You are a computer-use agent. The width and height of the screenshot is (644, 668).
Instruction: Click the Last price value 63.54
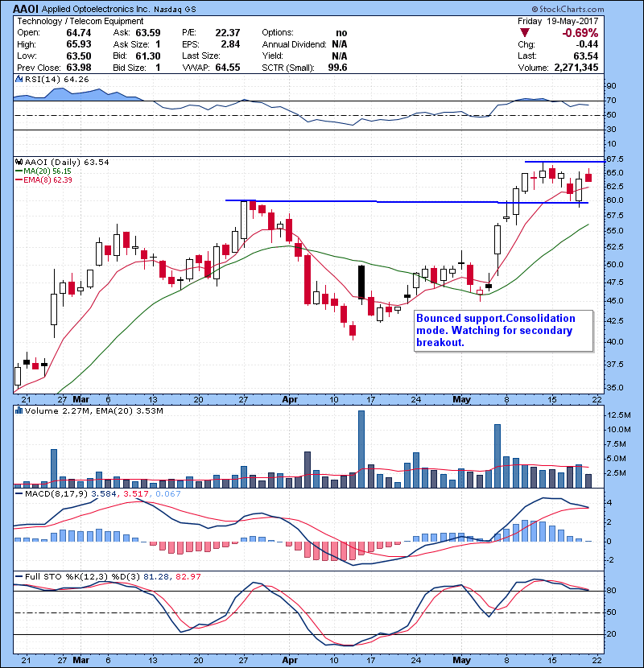[585, 56]
